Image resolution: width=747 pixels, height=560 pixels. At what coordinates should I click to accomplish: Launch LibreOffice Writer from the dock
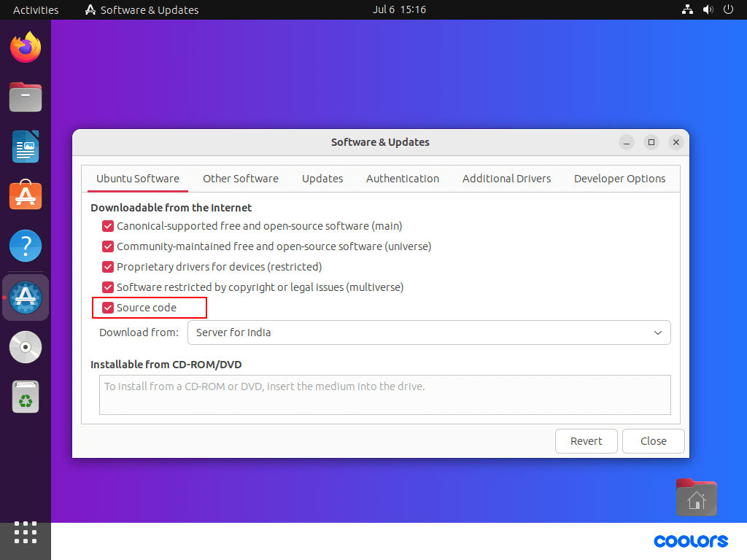(x=26, y=147)
